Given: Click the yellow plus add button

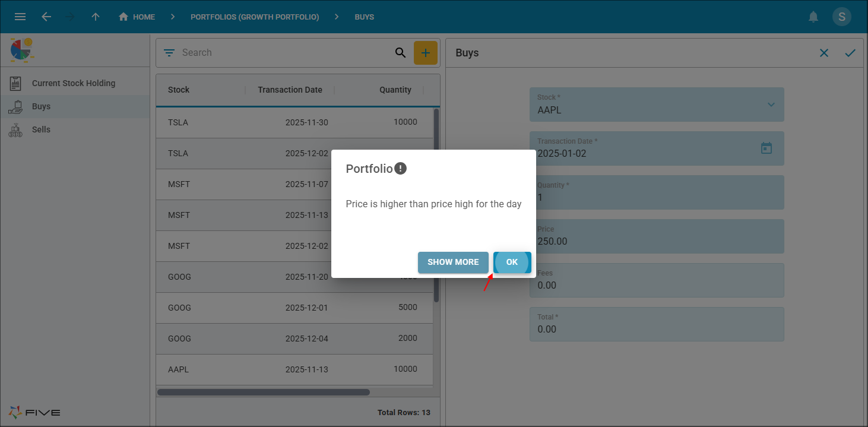Looking at the screenshot, I should (425, 53).
